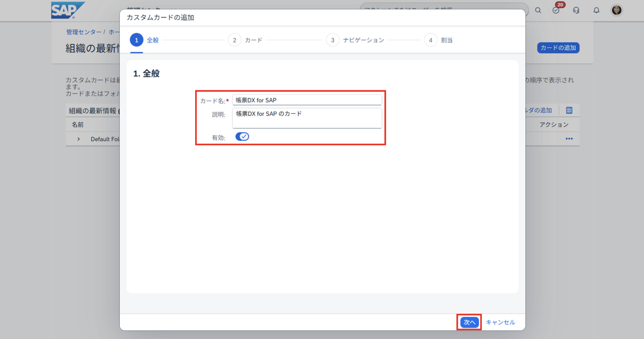Image resolution: width=644 pixels, height=339 pixels.
Task: Go to wizard step 4 割当
Action: coord(431,40)
